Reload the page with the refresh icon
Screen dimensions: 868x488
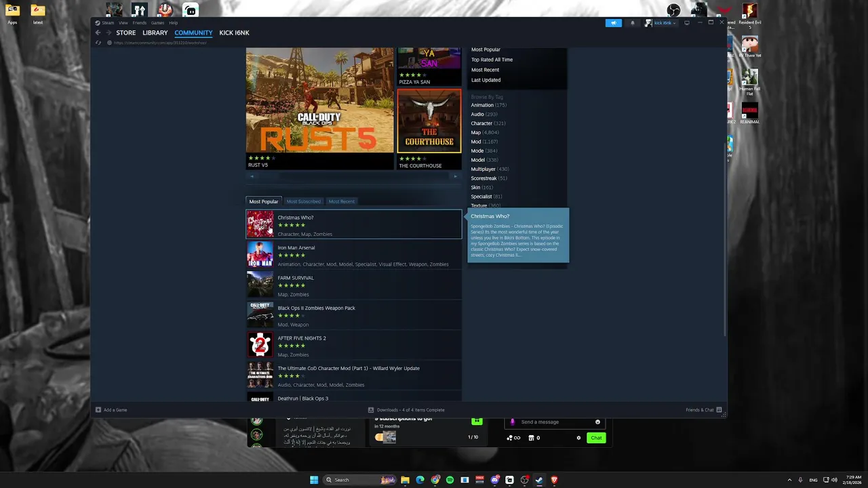[99, 43]
